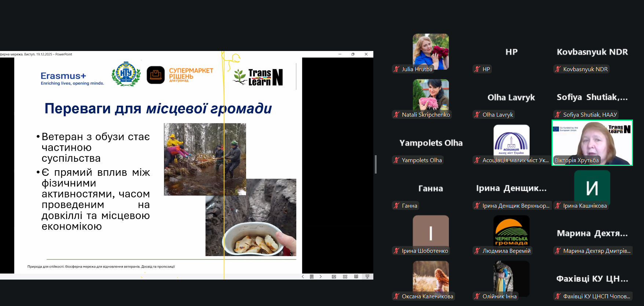Switch to Reading View book icon

[x=356, y=277]
